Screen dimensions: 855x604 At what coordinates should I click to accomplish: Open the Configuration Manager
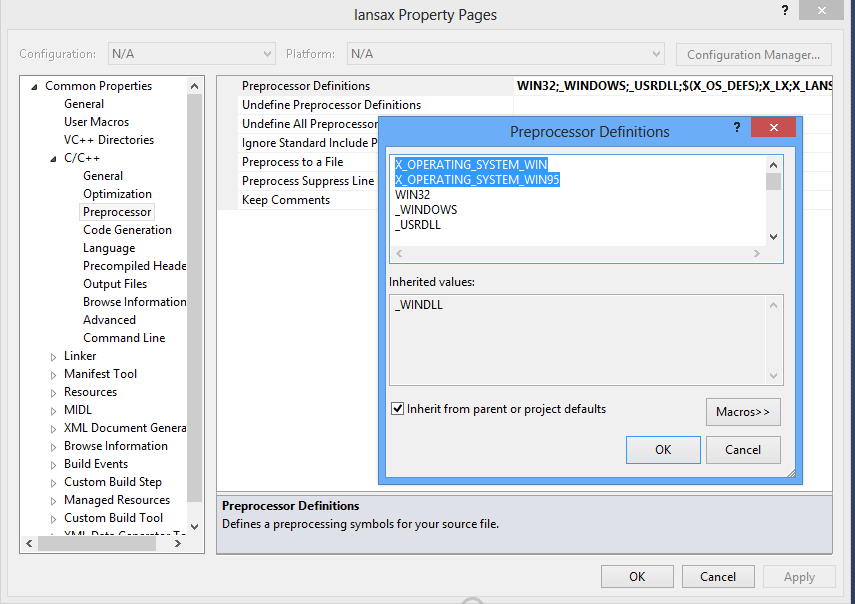pyautogui.click(x=753, y=54)
